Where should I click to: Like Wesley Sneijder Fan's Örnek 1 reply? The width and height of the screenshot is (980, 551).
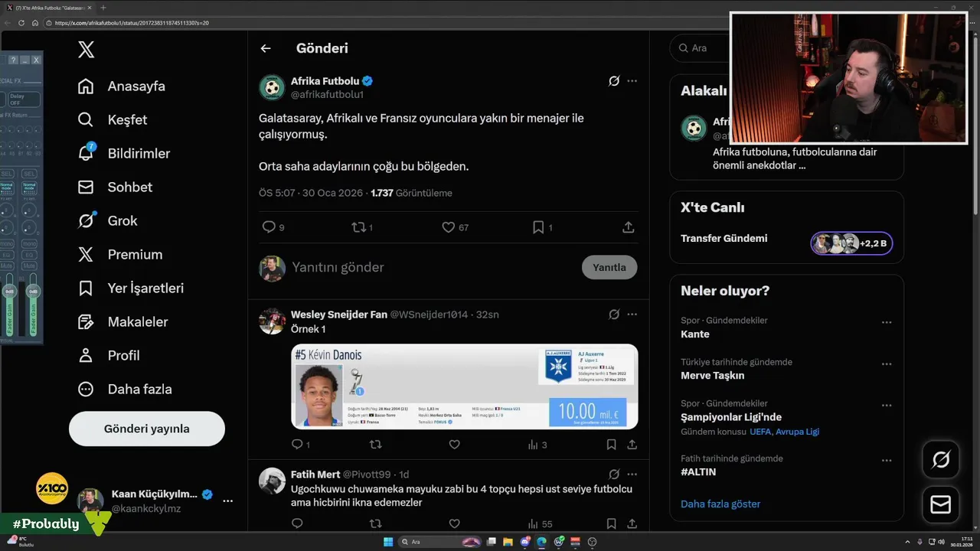(454, 444)
